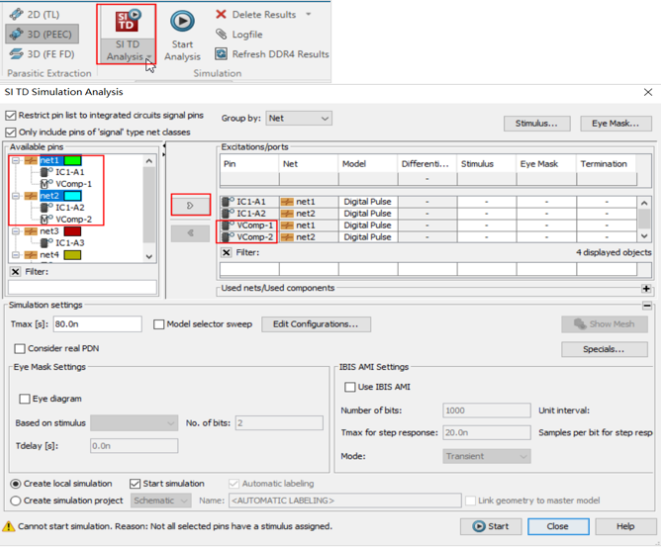Collapse net3 tree node
The width and height of the screenshot is (661, 548).
[x=16, y=231]
